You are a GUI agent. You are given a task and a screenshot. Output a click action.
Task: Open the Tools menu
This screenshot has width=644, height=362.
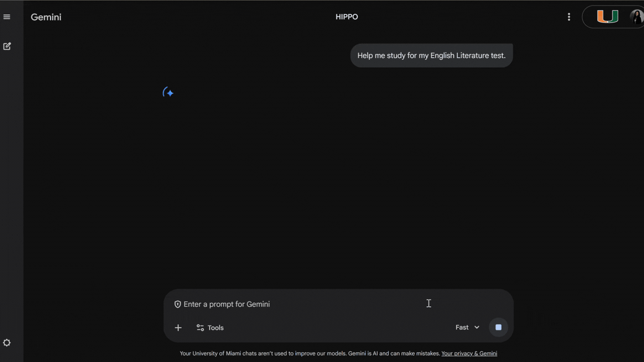click(x=210, y=328)
